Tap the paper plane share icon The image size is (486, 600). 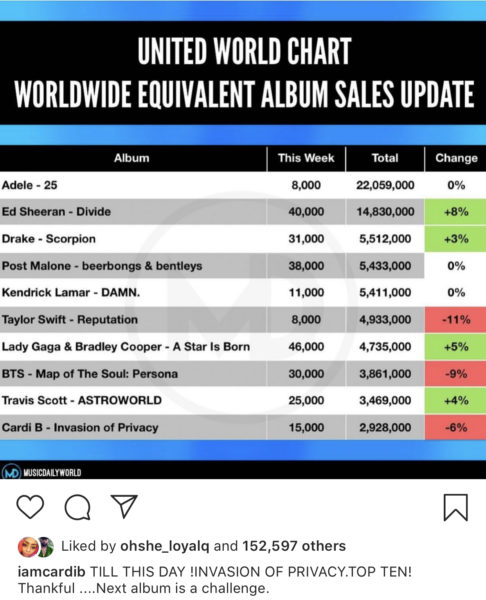pyautogui.click(x=124, y=506)
